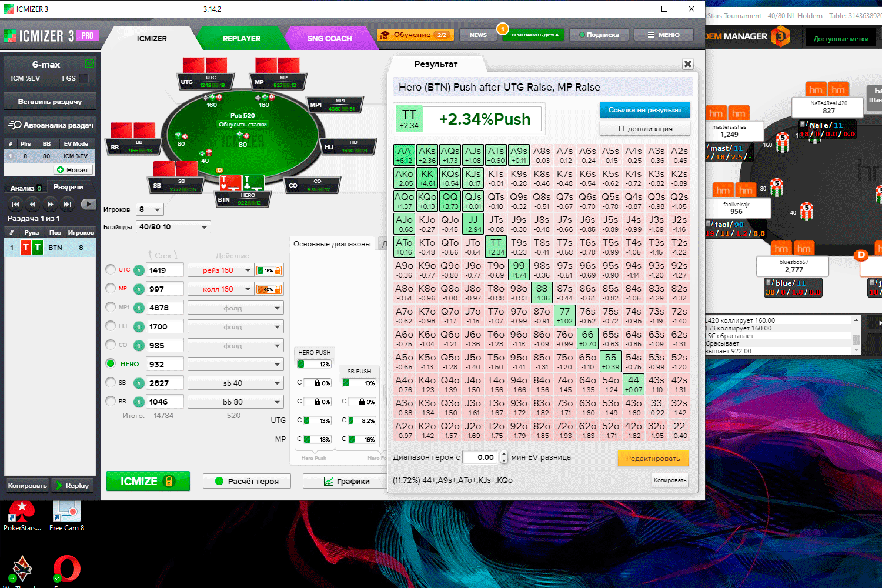Click the orange lock on UTG 18% range
This screenshot has height=588, width=882.
[x=278, y=270]
